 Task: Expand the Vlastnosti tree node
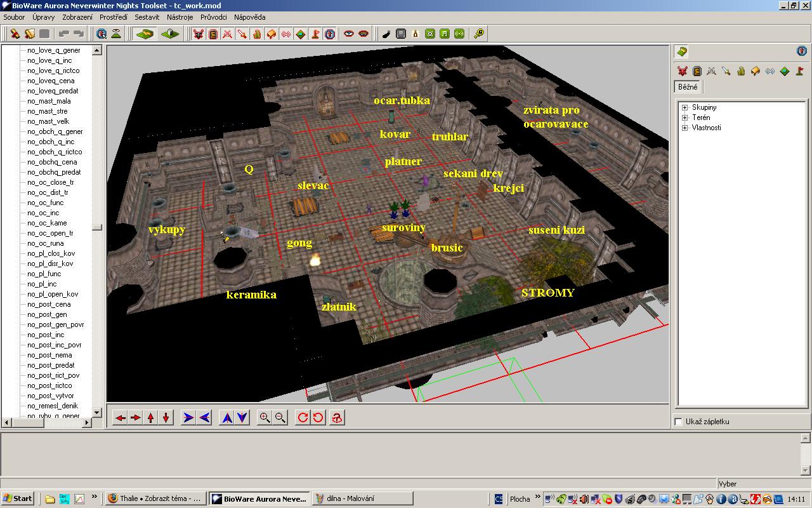click(685, 128)
